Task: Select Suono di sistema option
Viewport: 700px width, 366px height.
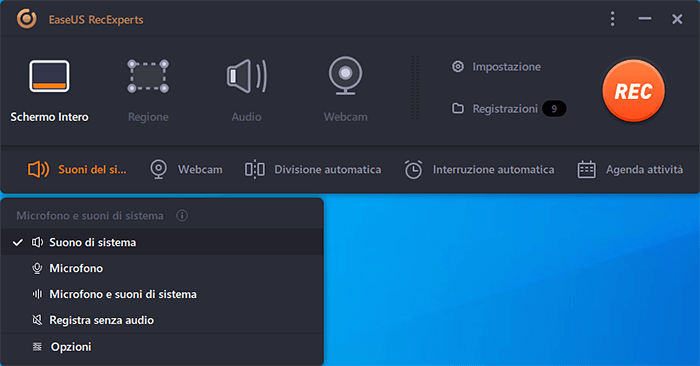Action: [162, 242]
